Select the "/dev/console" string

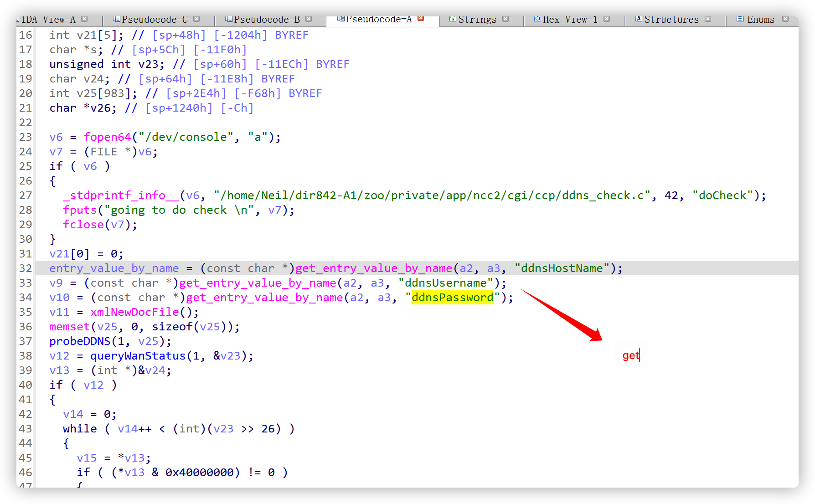186,137
